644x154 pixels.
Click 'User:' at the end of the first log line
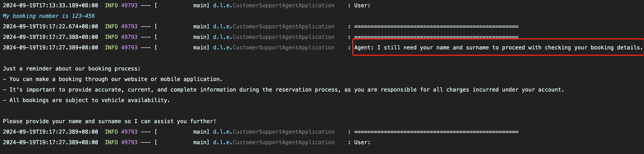point(362,5)
